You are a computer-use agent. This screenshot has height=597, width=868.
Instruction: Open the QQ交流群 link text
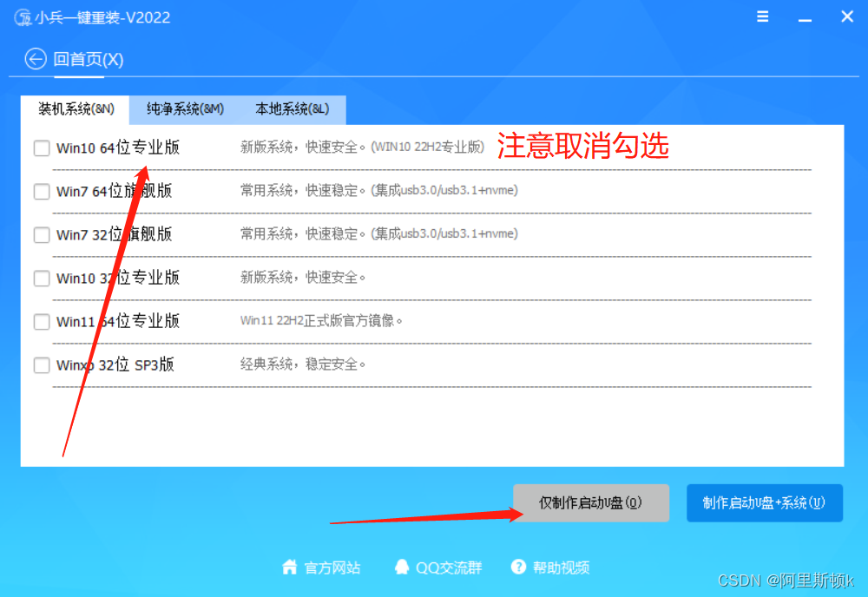click(x=449, y=567)
